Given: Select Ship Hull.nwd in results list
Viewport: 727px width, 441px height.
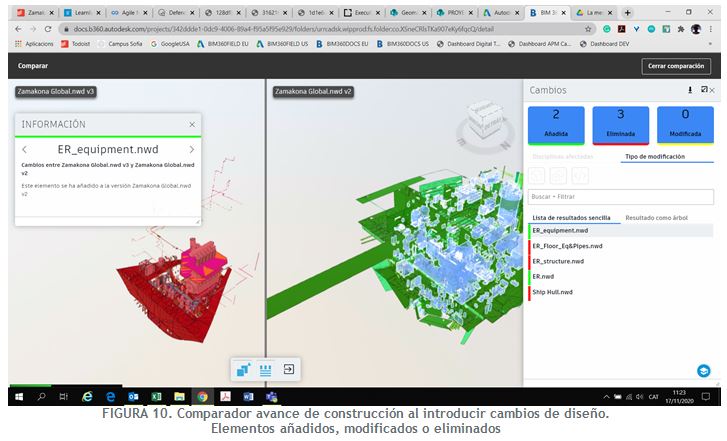Looking at the screenshot, I should coord(553,292).
